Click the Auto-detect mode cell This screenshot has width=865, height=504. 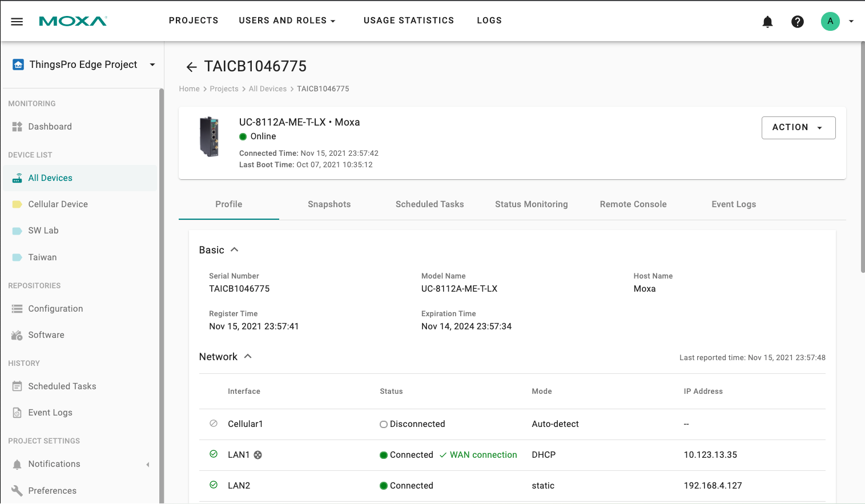[556, 424]
